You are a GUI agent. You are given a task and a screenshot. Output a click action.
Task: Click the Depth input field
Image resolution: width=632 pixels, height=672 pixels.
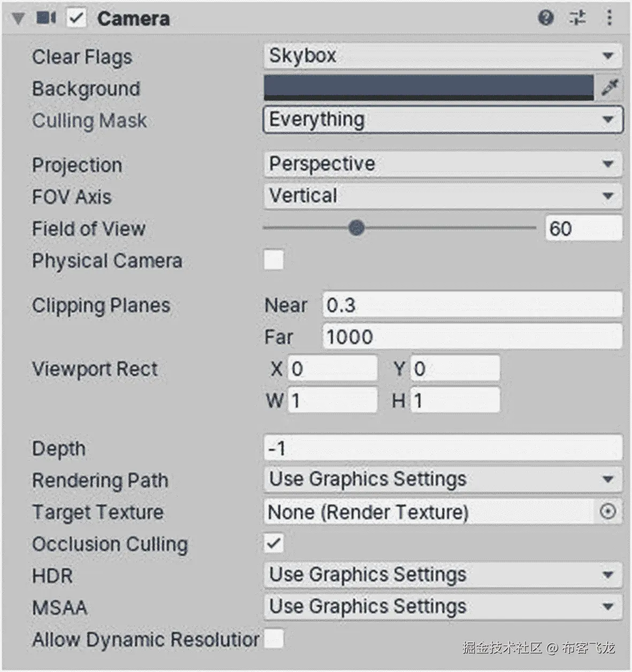(x=443, y=448)
